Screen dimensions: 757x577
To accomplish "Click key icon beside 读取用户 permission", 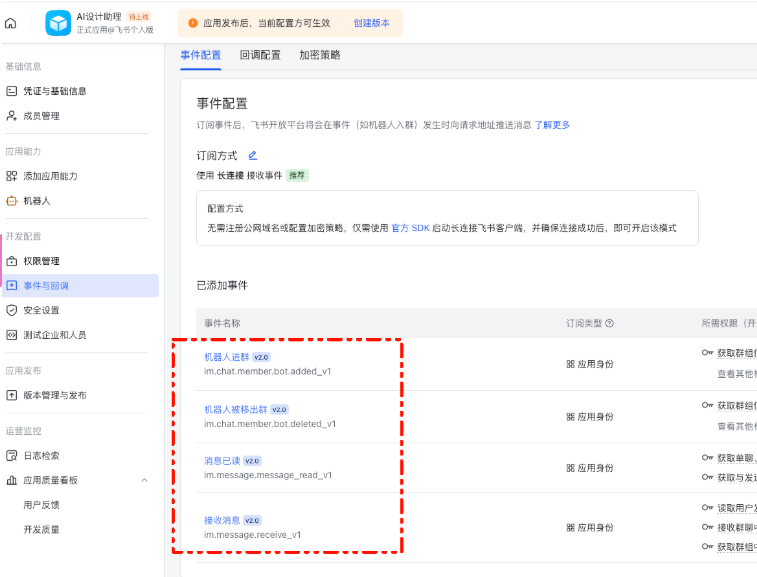I will click(x=707, y=508).
